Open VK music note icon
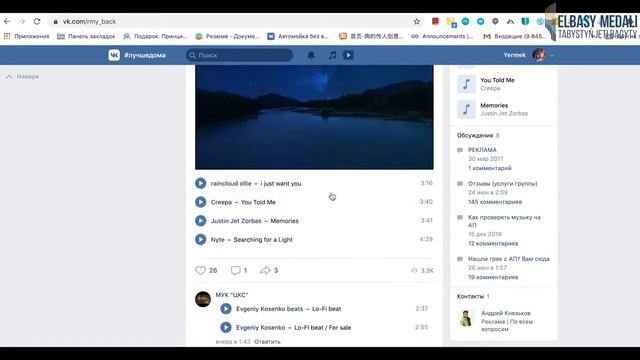The height and width of the screenshot is (360, 640). click(332, 55)
